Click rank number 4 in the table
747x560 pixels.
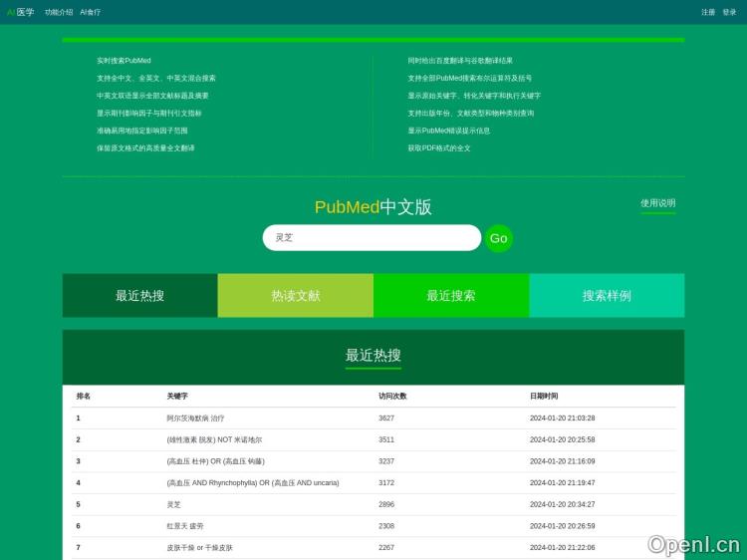[78, 483]
